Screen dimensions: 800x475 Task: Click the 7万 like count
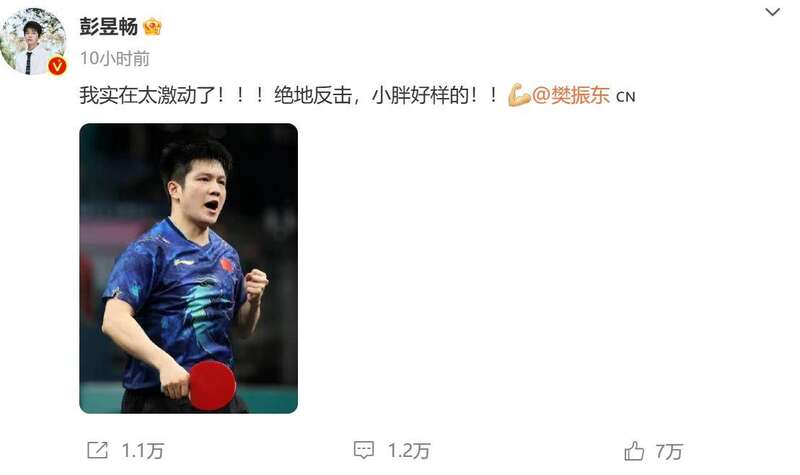[669, 452]
